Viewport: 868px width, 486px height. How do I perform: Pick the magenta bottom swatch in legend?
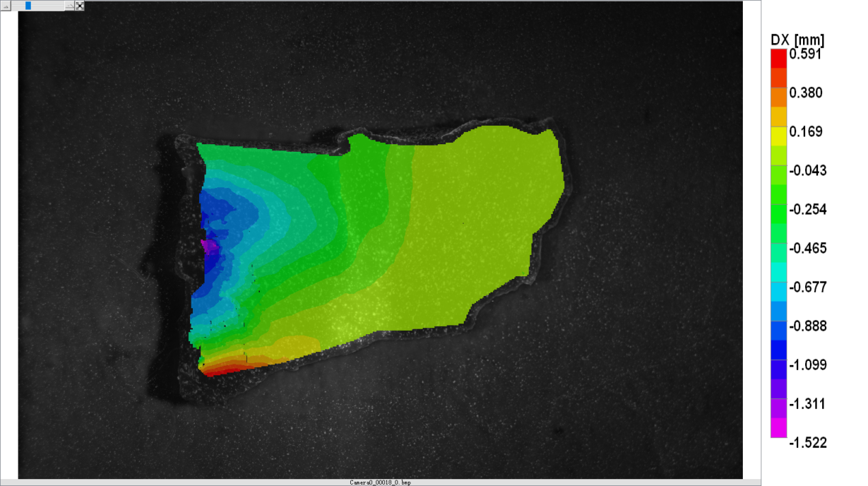coord(778,427)
